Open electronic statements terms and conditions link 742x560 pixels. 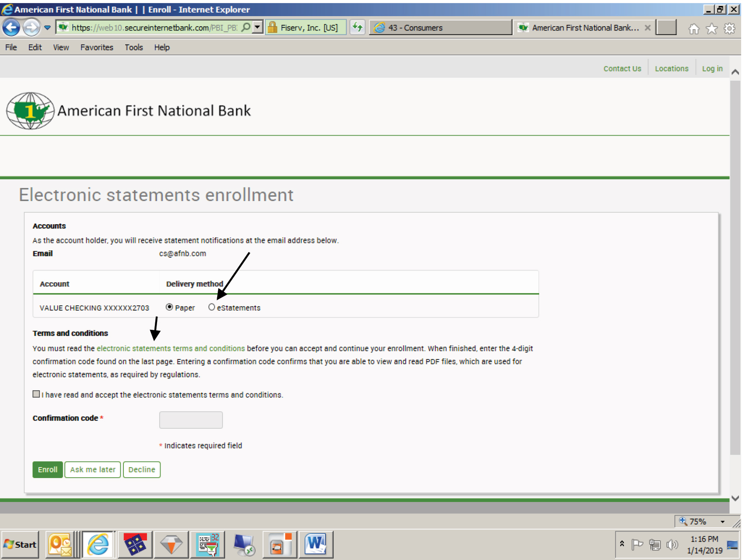point(171,348)
